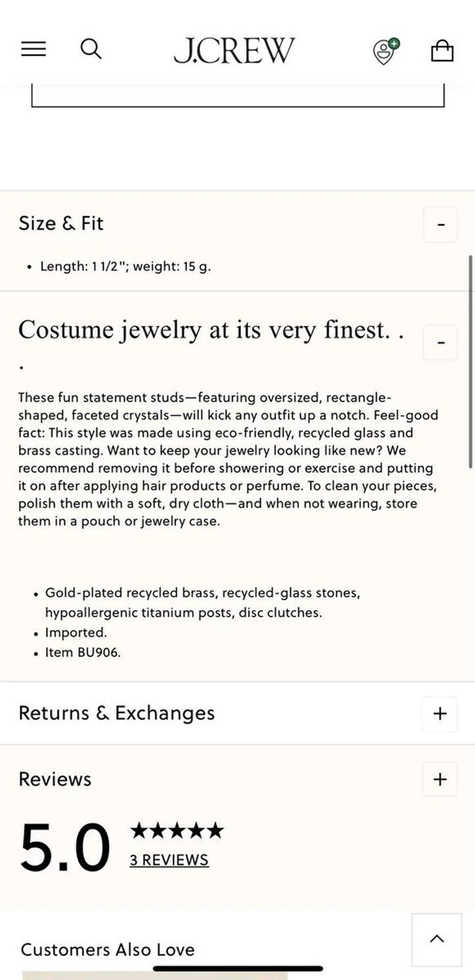Image resolution: width=475 pixels, height=980 pixels.
Task: Collapse the Costume jewelry description with the minus button
Action: (440, 343)
